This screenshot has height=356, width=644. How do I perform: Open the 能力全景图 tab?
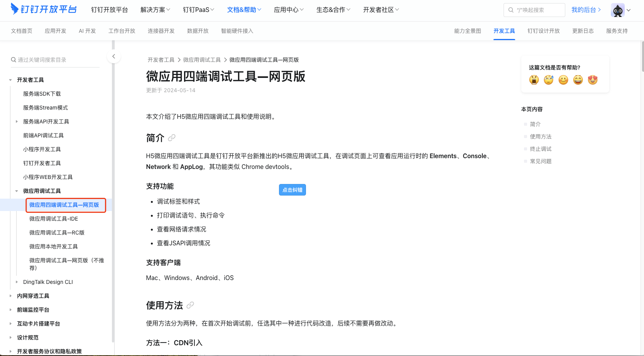[x=468, y=31]
